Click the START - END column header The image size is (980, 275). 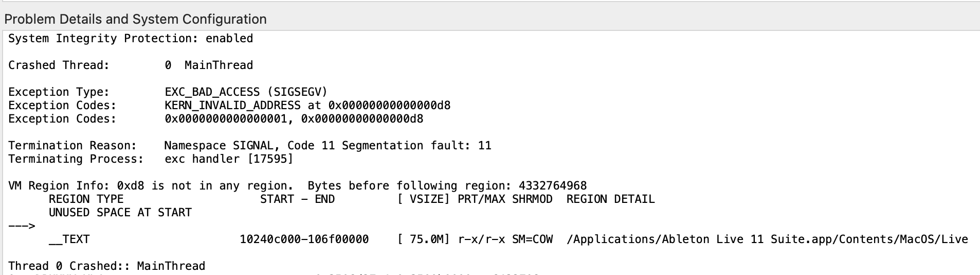(x=297, y=199)
